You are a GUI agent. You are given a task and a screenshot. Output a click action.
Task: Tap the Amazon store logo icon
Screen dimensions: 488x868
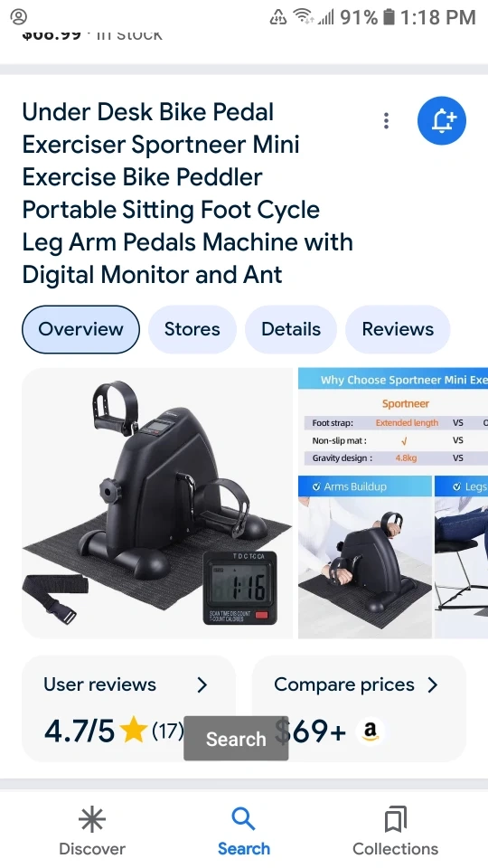371,731
